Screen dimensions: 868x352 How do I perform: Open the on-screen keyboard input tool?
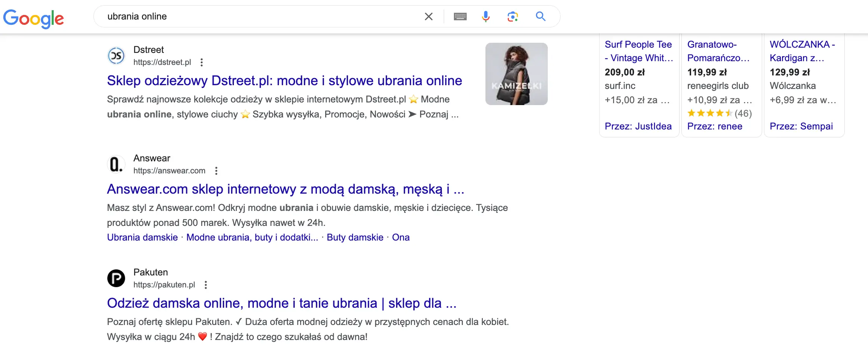(460, 17)
